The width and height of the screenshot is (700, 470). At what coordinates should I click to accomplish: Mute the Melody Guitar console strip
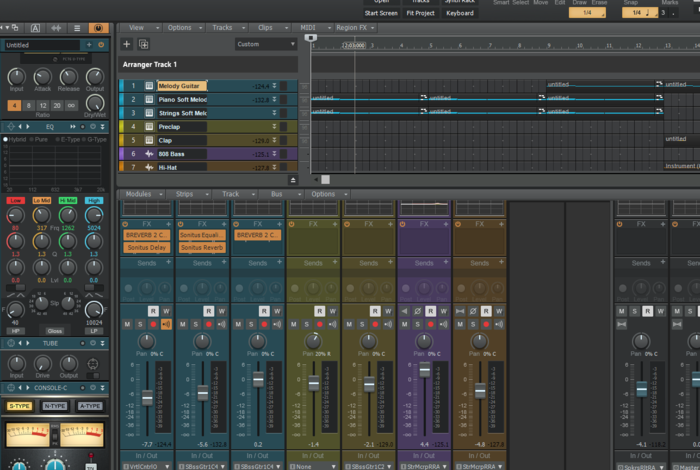point(127,324)
